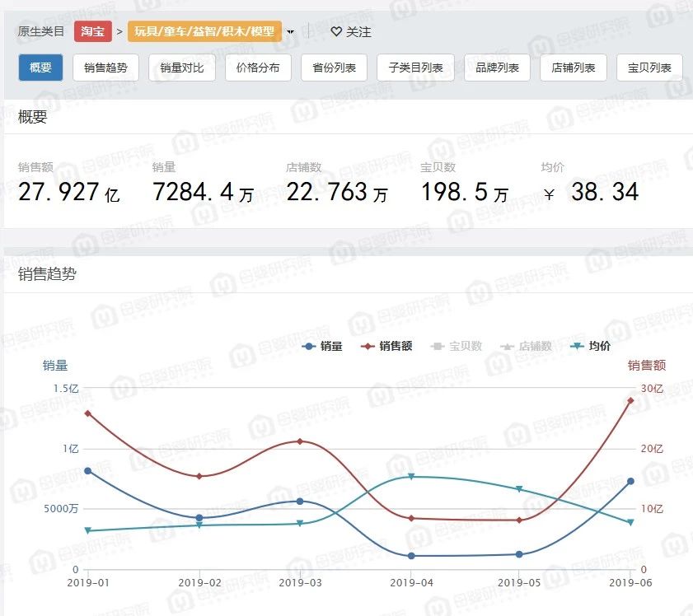
Task: Select the 淘宝 platform tag
Action: click(92, 32)
